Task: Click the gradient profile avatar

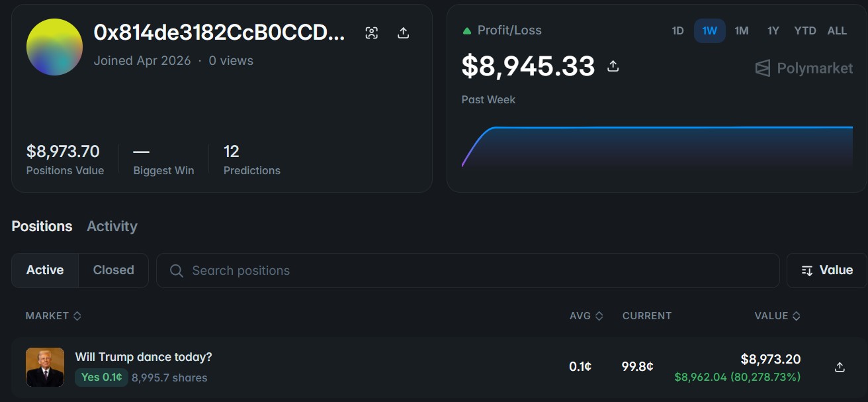Action: click(x=54, y=47)
